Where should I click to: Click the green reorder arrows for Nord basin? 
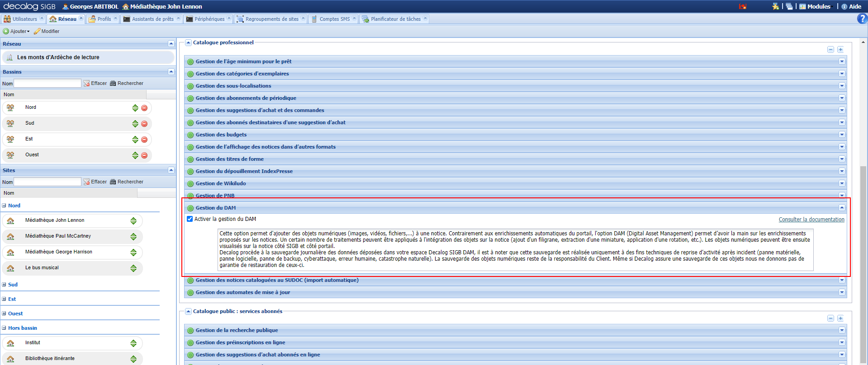[x=135, y=108]
